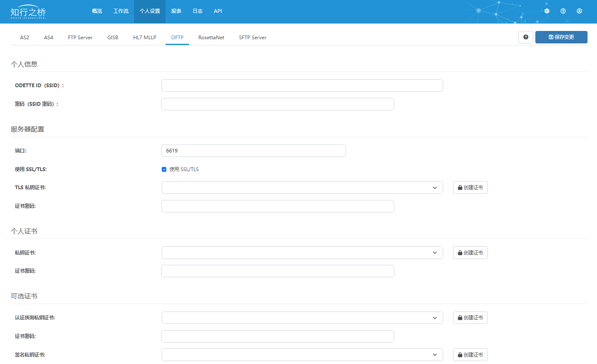
Task: Select the SFTP Server tab
Action: coord(252,38)
